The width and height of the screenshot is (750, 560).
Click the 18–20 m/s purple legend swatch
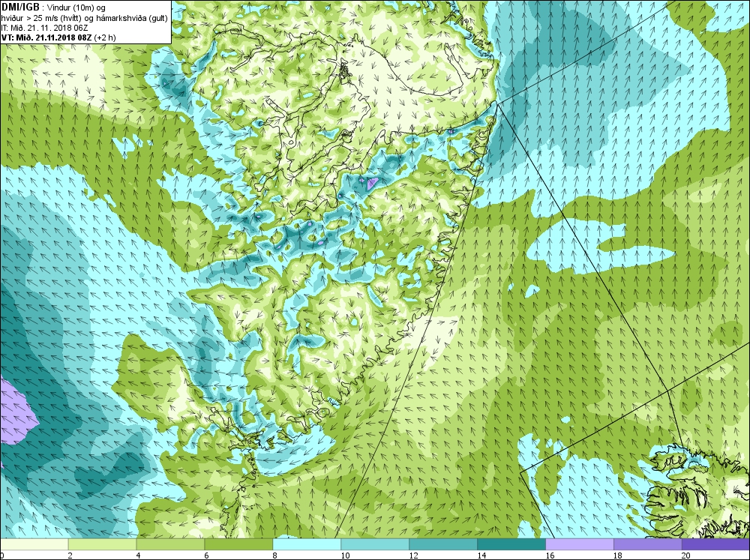648,544
